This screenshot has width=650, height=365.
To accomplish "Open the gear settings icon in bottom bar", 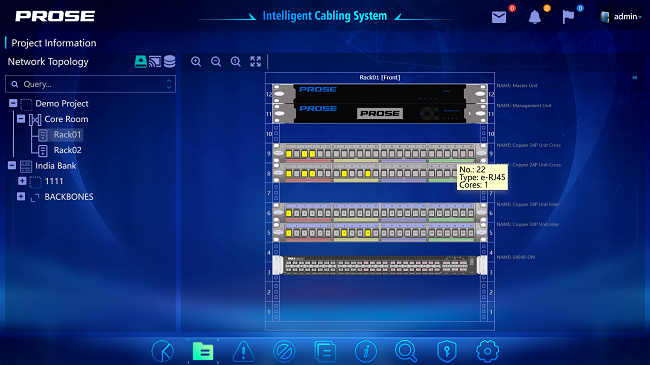I will click(x=487, y=351).
